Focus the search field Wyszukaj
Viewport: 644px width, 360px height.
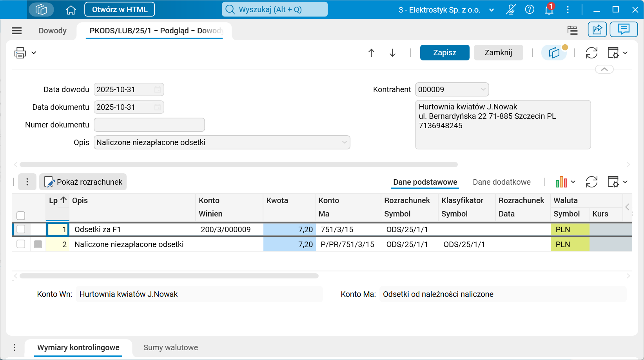point(275,9)
